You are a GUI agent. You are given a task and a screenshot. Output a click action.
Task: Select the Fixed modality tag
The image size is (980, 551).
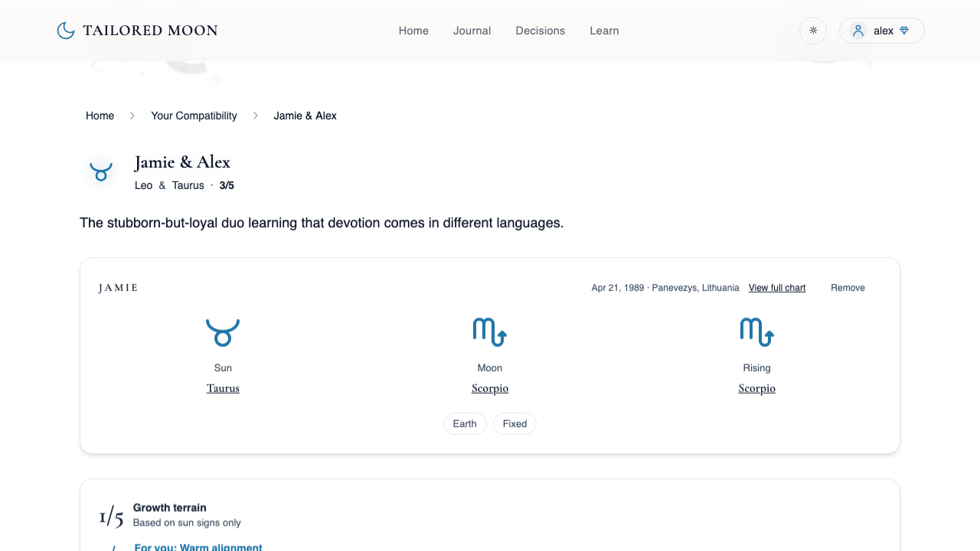tap(514, 424)
